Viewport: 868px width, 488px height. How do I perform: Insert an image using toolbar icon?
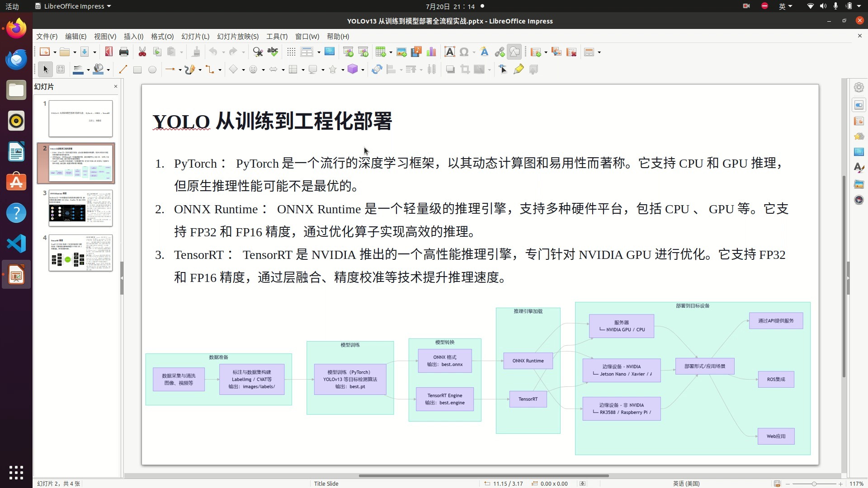point(401,52)
